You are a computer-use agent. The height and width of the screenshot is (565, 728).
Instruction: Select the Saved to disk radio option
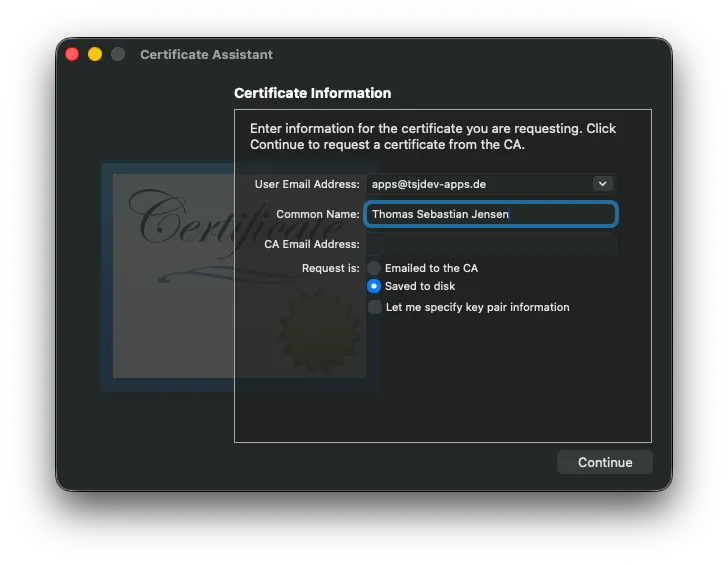click(374, 286)
